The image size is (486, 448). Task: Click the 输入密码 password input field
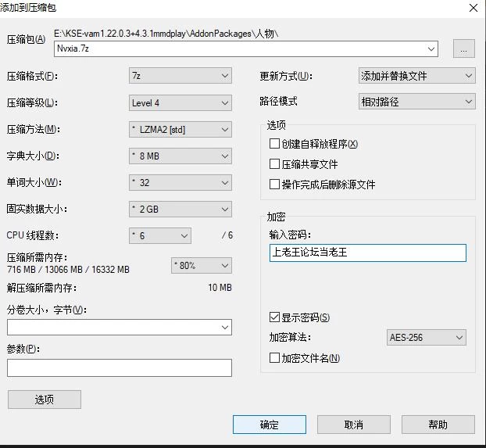point(367,253)
